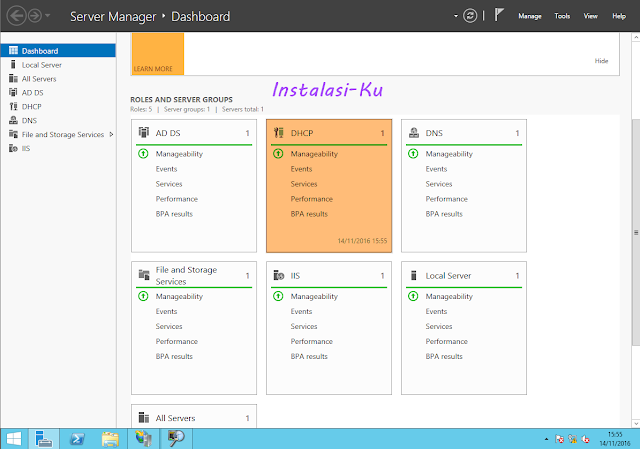Open BPA results in the IIS tile
640x449 pixels.
[309, 356]
